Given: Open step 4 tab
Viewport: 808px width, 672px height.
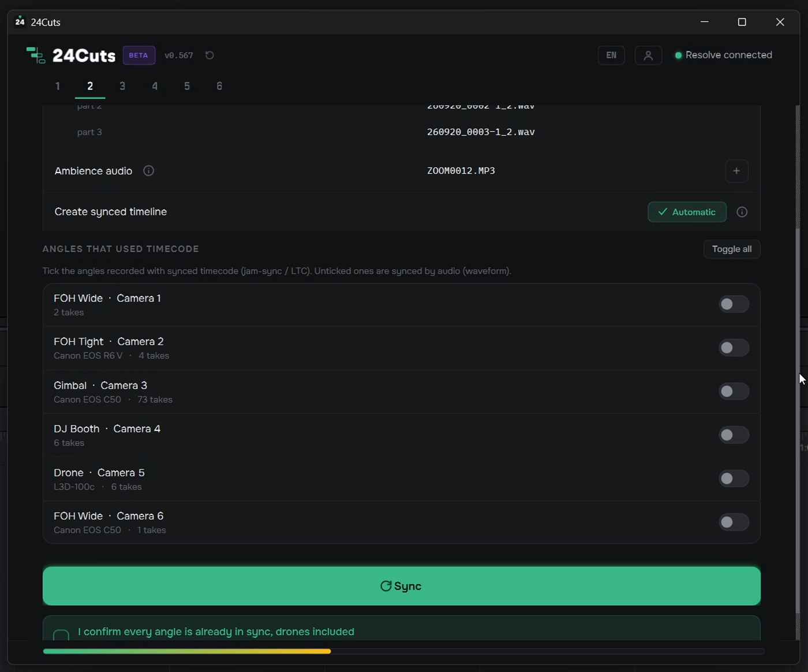Looking at the screenshot, I should (155, 86).
